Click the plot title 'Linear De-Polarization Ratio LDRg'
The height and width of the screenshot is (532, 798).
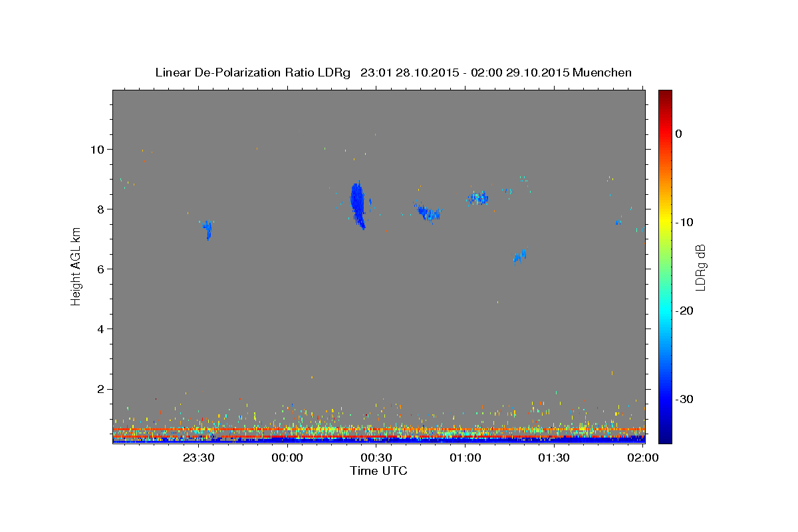coord(253,72)
